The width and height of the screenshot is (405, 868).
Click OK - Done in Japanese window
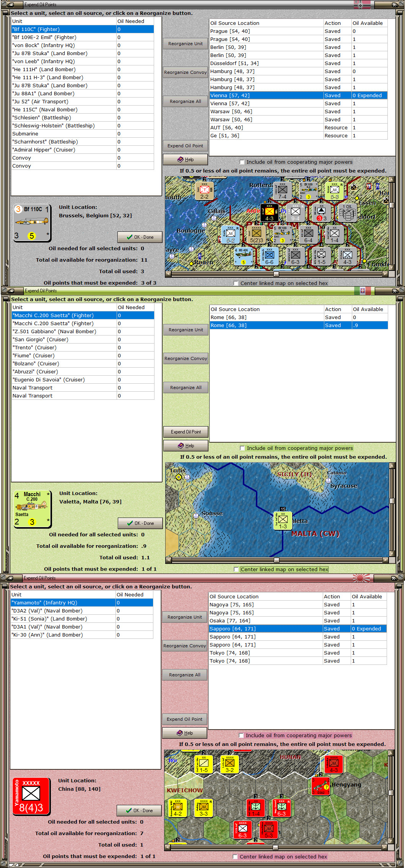139,811
